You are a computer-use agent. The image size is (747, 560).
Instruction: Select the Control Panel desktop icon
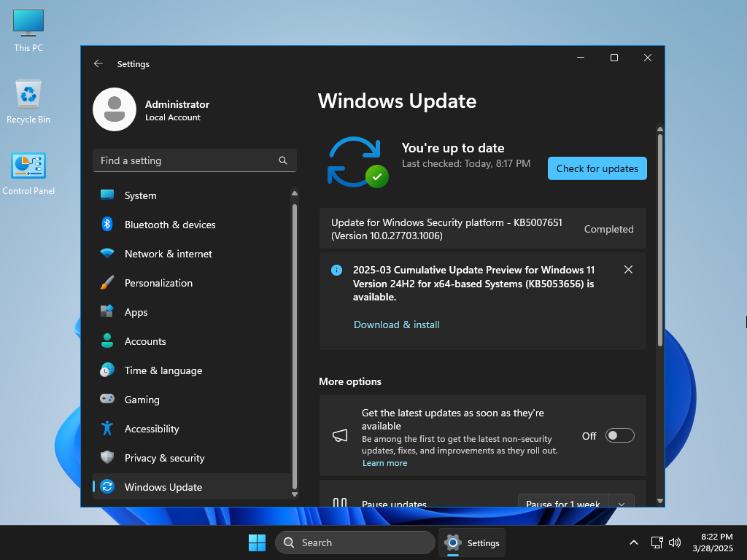point(28,174)
